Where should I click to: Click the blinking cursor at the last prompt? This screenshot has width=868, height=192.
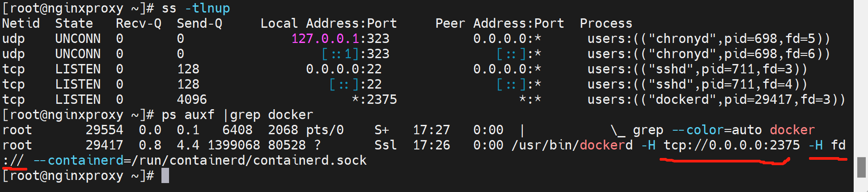165,175
